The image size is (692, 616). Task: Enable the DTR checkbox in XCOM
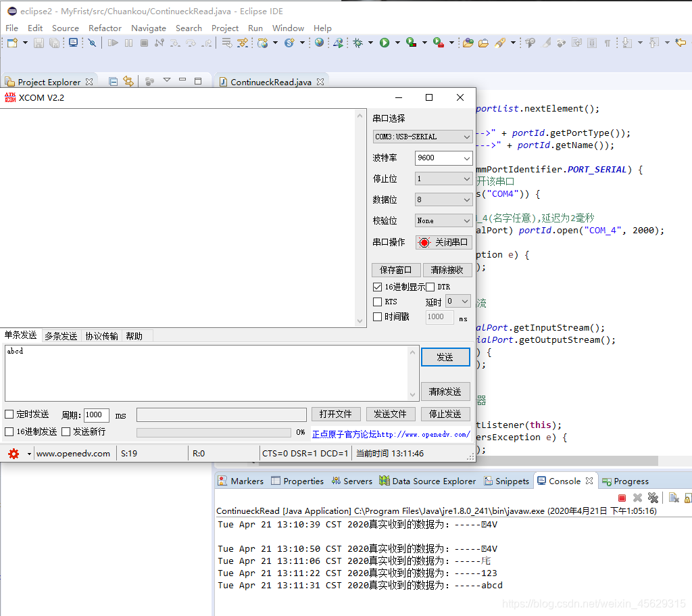click(430, 287)
